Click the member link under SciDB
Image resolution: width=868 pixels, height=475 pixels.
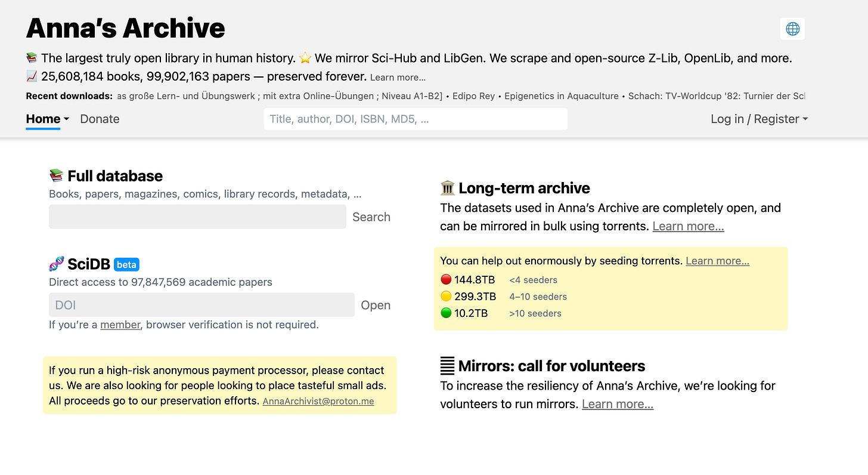(x=120, y=325)
